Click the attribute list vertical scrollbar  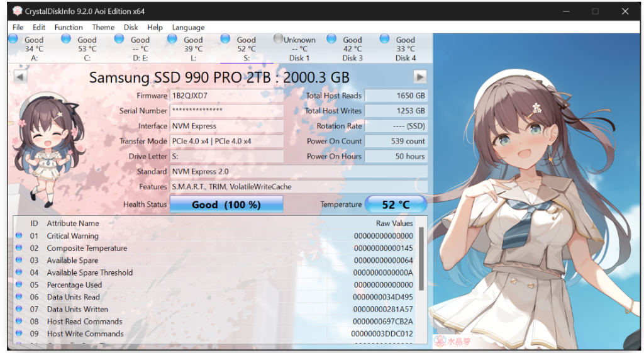(421, 259)
